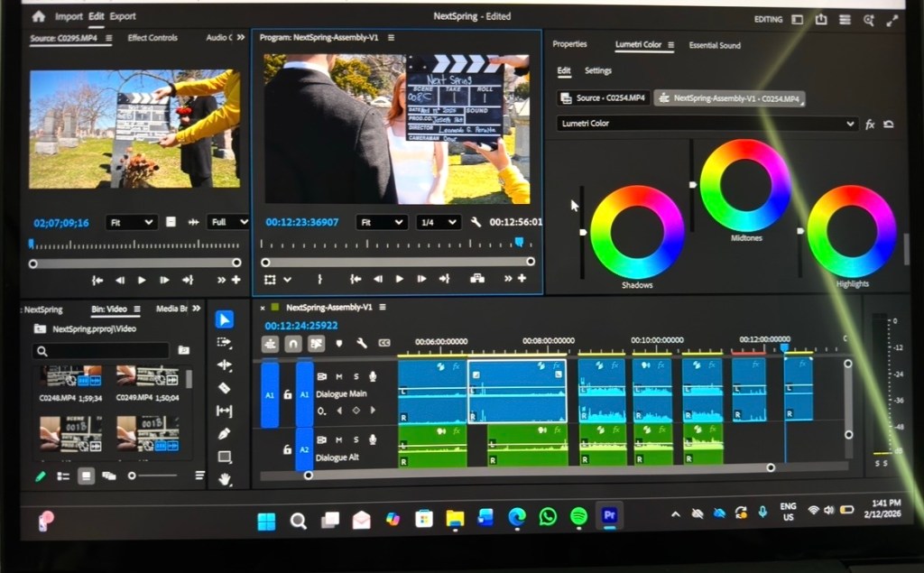
Task: Open Spotify from the Windows taskbar
Action: pos(578,517)
